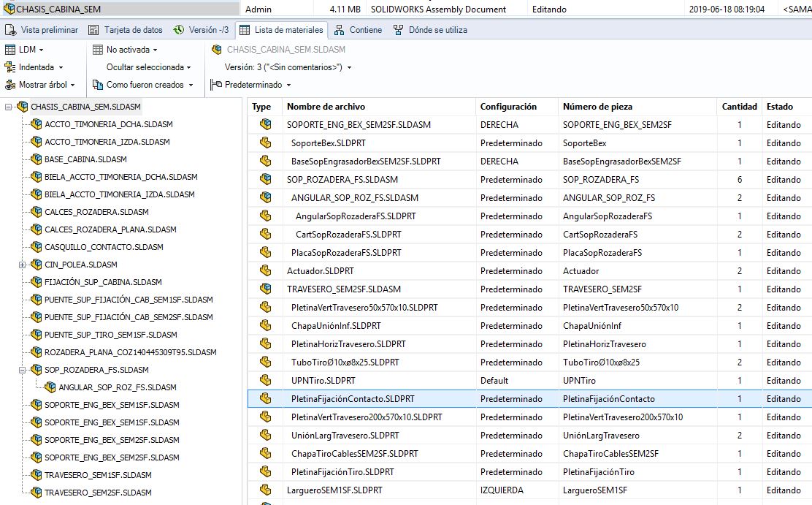Sort by the Nombre de archivo column header
This screenshot has height=505, width=812.
click(379, 107)
